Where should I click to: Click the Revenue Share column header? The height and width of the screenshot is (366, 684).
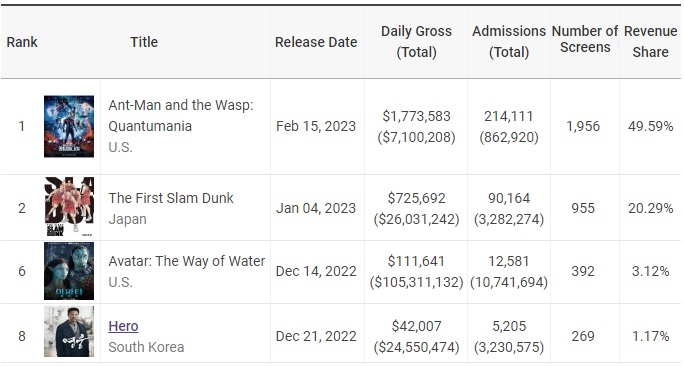[650, 41]
